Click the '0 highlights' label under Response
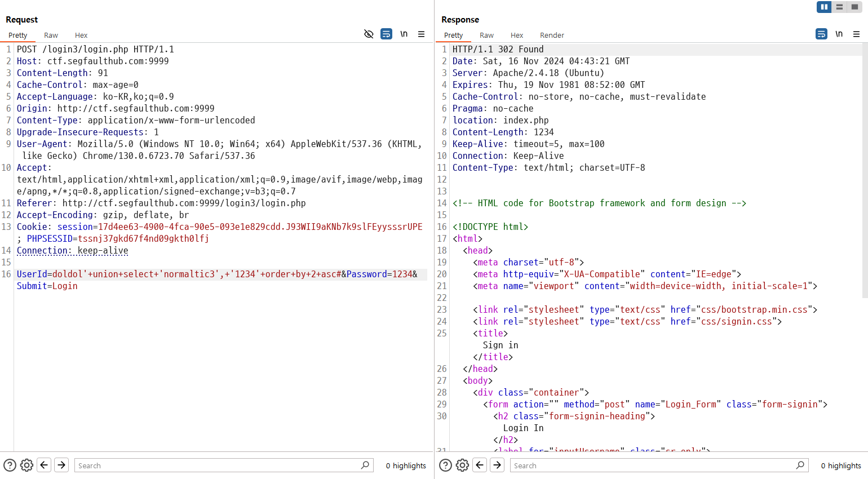The height and width of the screenshot is (479, 868). pyautogui.click(x=841, y=465)
